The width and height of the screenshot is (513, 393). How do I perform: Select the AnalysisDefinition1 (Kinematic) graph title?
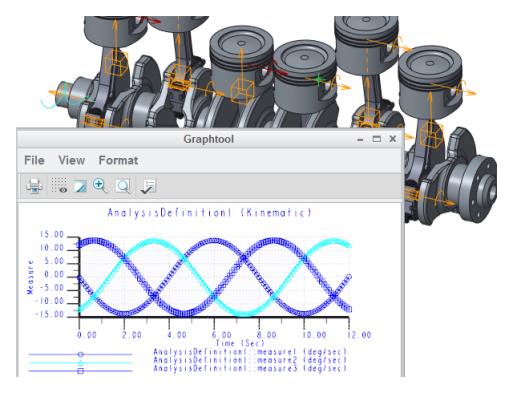coord(210,213)
